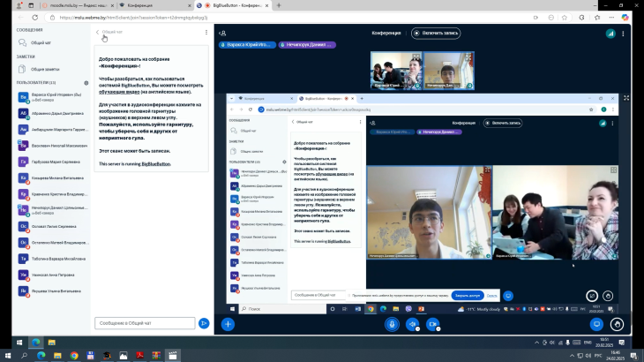Open a new browser tab
Screen dimensions: 644x362
[x=279, y=5]
